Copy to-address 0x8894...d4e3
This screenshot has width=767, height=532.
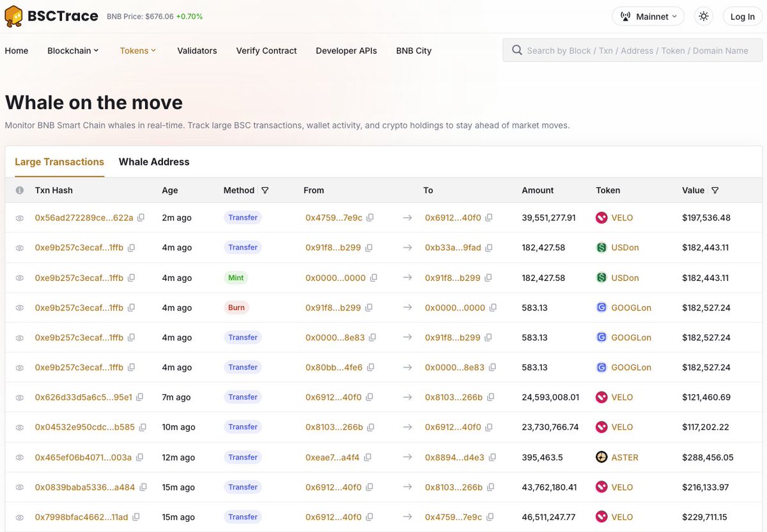[492, 457]
